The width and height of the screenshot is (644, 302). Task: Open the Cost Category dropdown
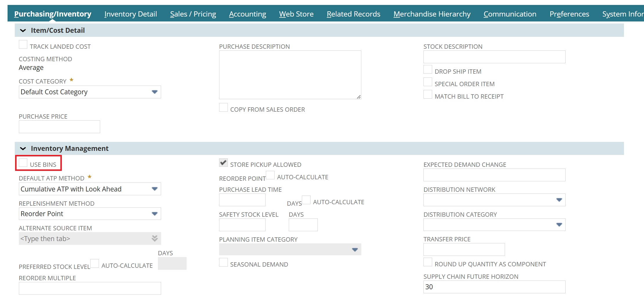point(154,92)
